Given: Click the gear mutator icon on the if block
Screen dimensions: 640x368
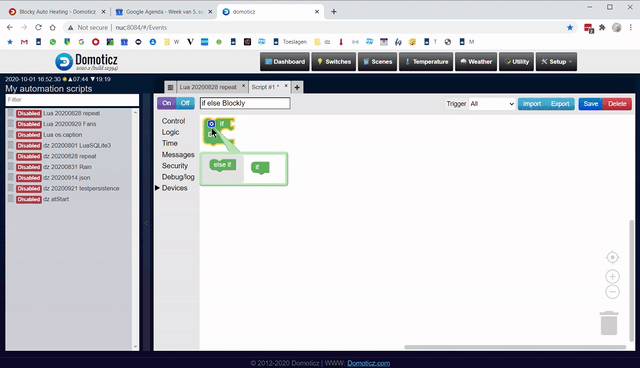Looking at the screenshot, I should (211, 124).
